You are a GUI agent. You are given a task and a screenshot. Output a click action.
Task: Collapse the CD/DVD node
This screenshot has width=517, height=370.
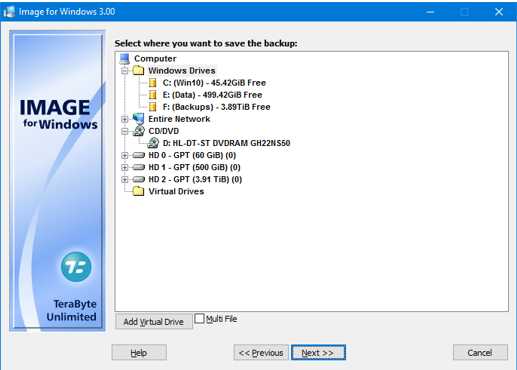coord(125,131)
